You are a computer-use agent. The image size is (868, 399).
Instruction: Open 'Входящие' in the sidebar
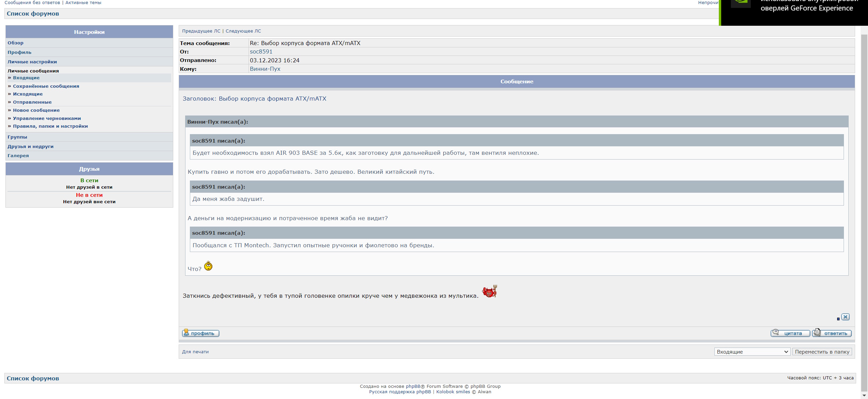coord(26,78)
